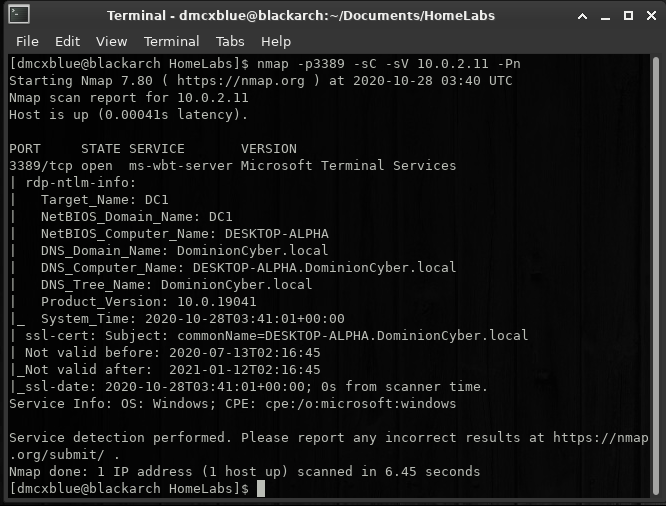Open the Tabs menu
Image resolution: width=666 pixels, height=506 pixels.
click(x=230, y=41)
